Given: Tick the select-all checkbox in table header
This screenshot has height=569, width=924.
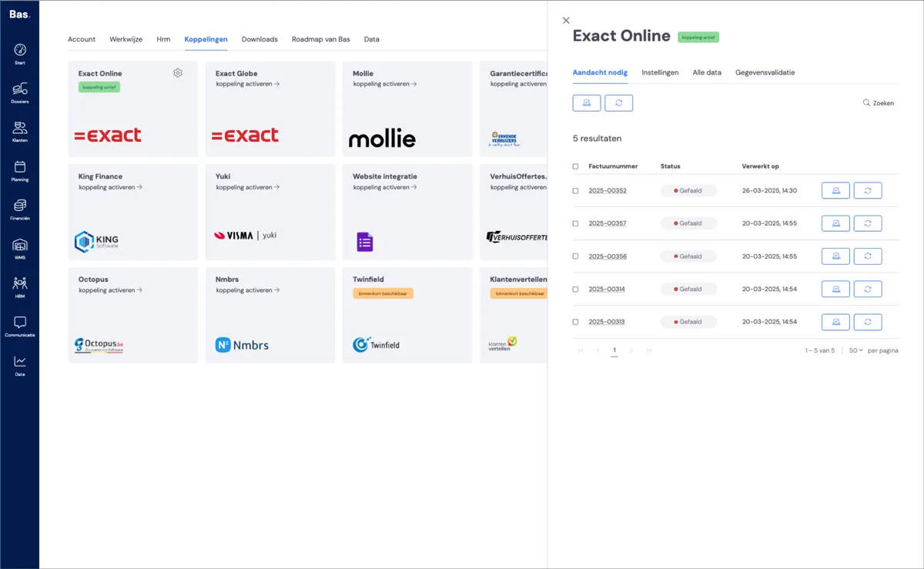Looking at the screenshot, I should [x=575, y=166].
